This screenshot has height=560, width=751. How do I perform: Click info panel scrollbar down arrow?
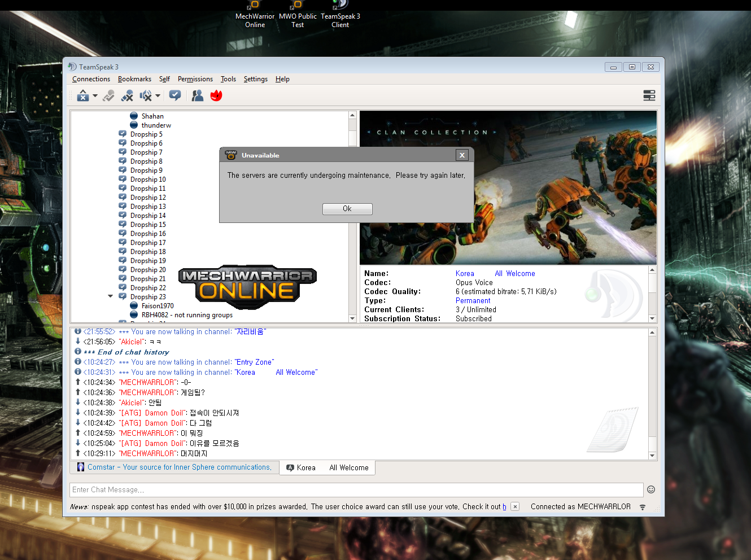(x=652, y=318)
